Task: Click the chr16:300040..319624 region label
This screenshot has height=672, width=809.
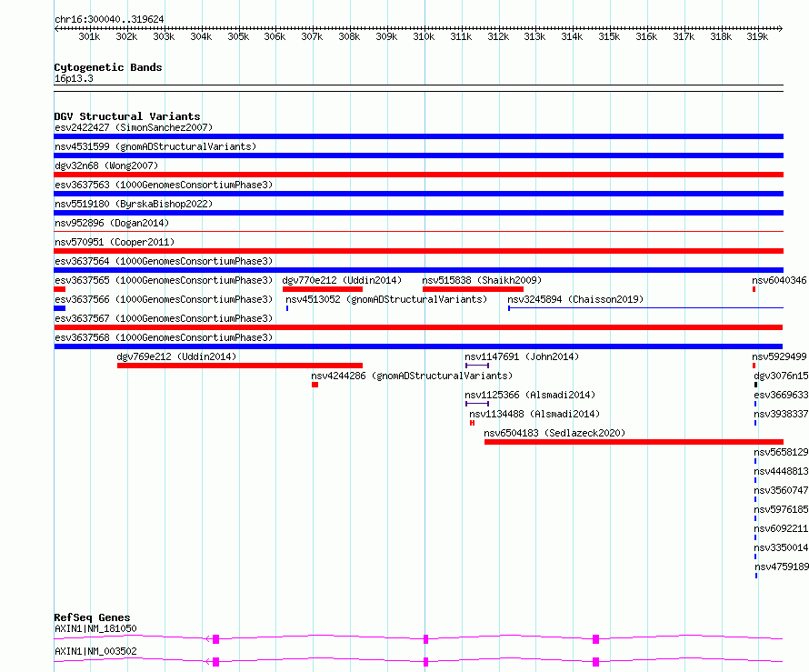Action: 109,19
